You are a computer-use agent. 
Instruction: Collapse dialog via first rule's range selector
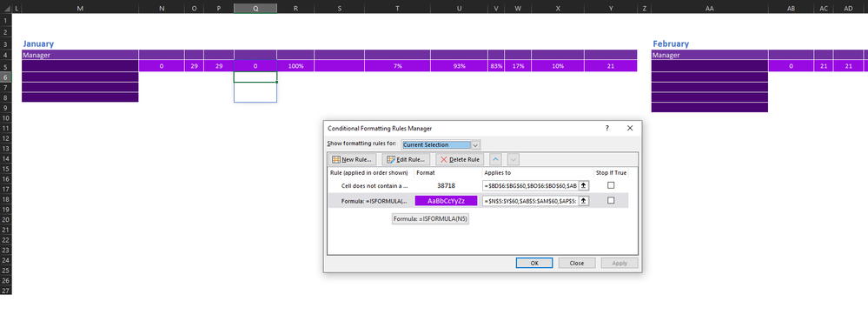tap(584, 185)
